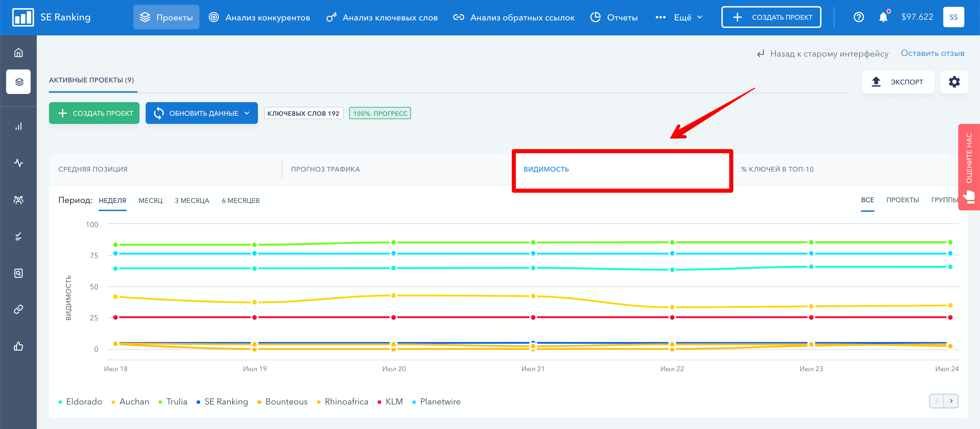
Task: Expand the Обновить данные dropdown arrow
Action: [x=247, y=113]
